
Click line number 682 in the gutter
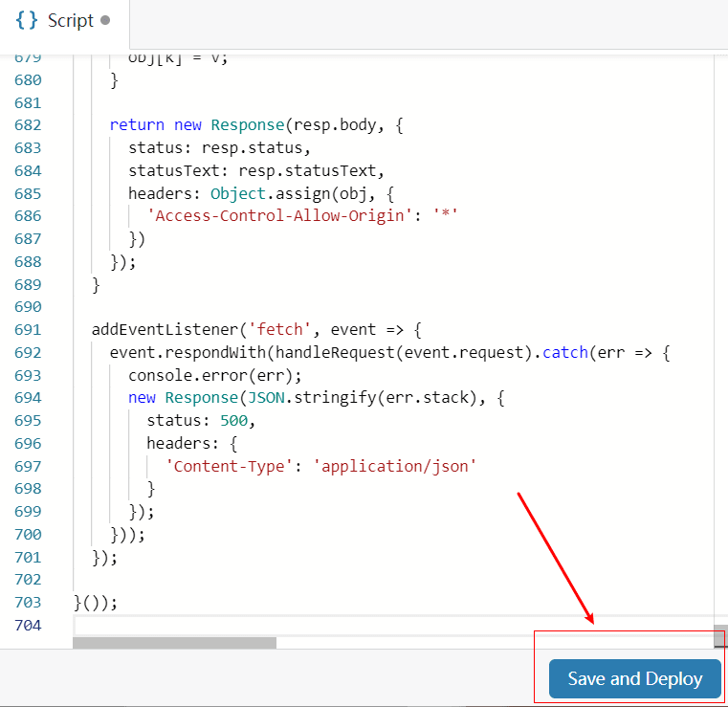[28, 124]
